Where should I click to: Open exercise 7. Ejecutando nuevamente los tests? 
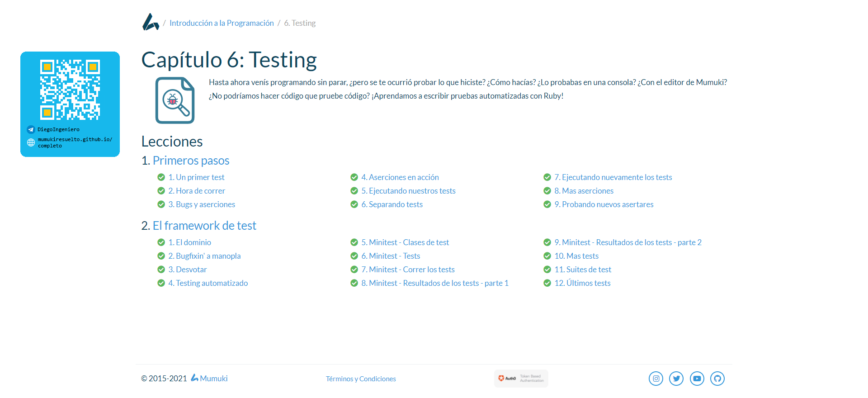613,177
